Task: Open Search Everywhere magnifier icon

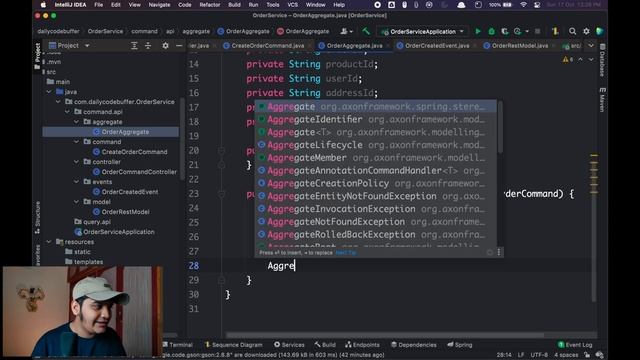Action: click(x=572, y=31)
